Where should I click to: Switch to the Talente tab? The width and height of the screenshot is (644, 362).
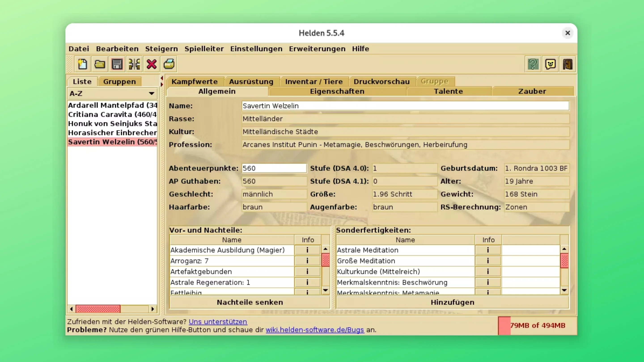[448, 91]
